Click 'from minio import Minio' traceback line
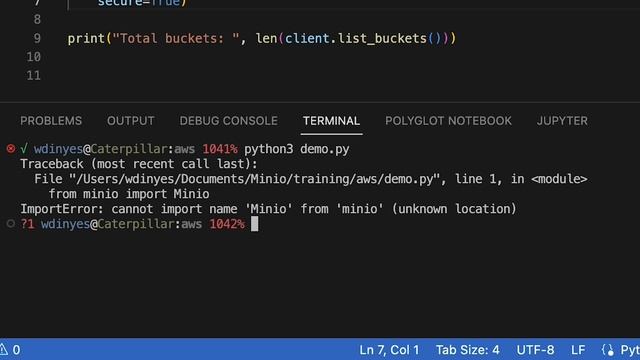The height and width of the screenshot is (360, 640). point(129,194)
